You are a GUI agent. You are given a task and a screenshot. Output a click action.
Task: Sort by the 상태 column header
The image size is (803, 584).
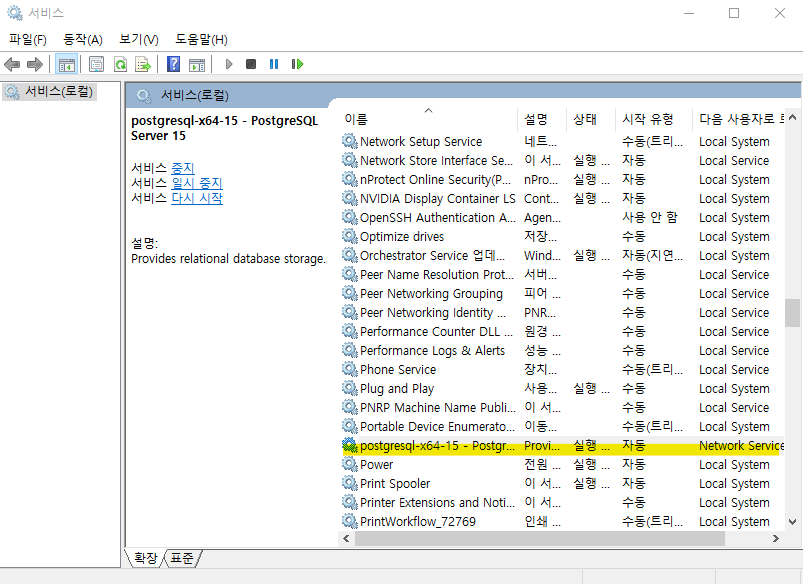[590, 119]
